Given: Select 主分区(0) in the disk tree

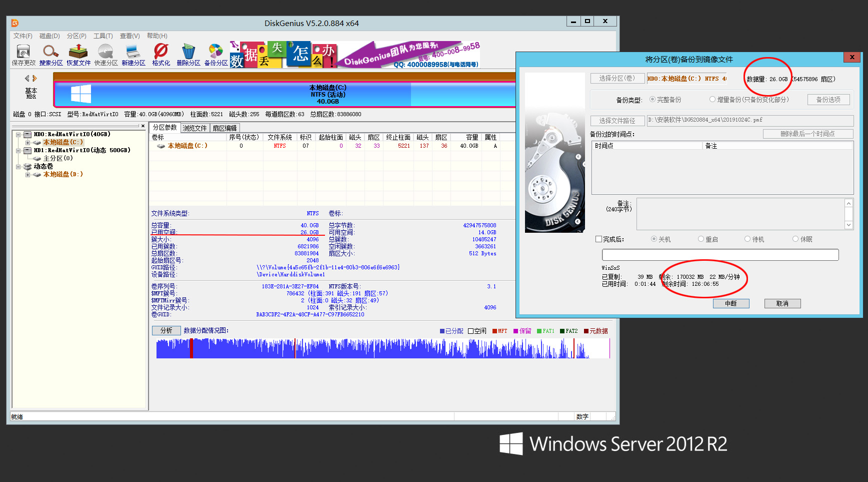Looking at the screenshot, I should coord(58,159).
